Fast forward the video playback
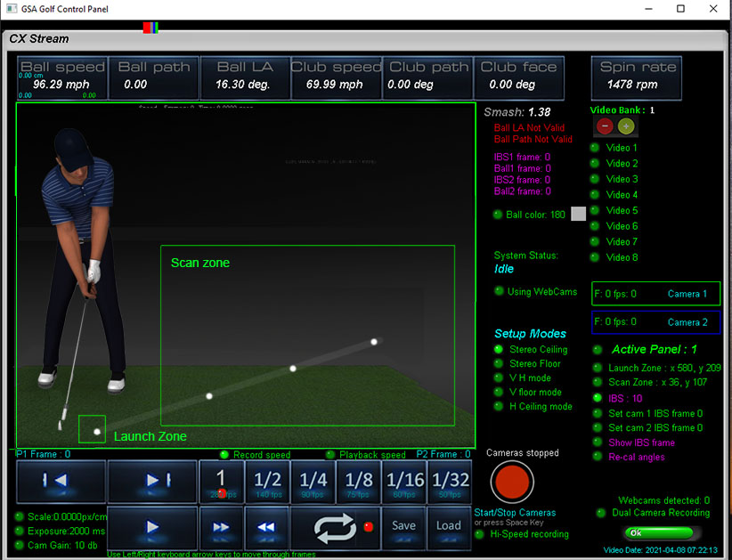This screenshot has width=732, height=560. 221,528
